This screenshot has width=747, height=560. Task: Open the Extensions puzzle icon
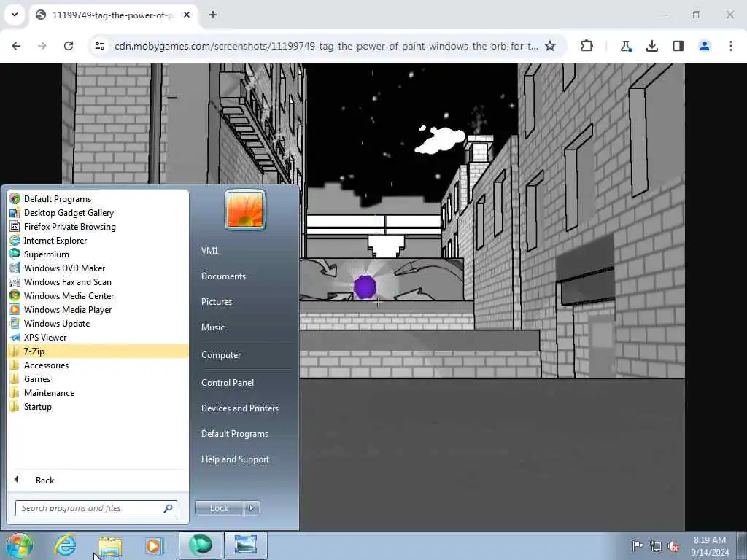tap(587, 46)
